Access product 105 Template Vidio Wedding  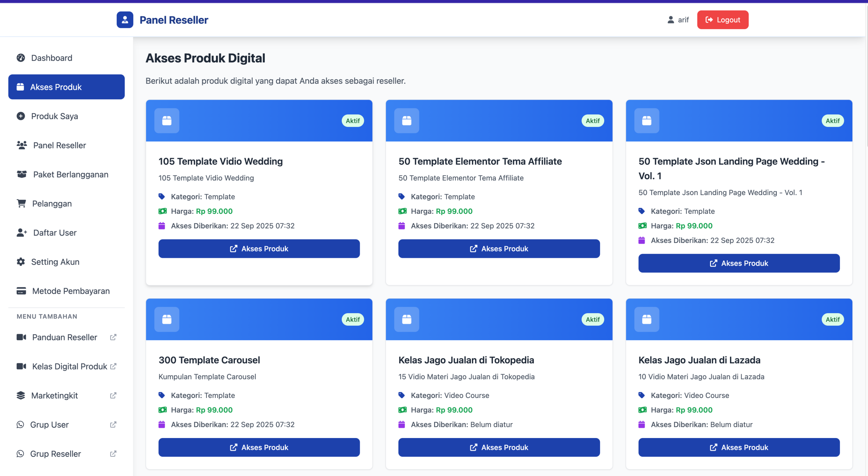259,249
